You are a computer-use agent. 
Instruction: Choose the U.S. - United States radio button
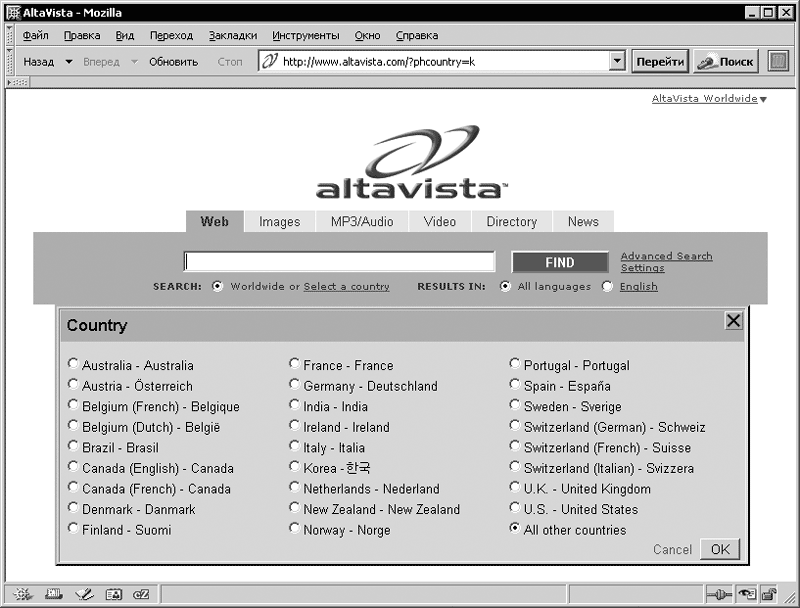coord(515,507)
